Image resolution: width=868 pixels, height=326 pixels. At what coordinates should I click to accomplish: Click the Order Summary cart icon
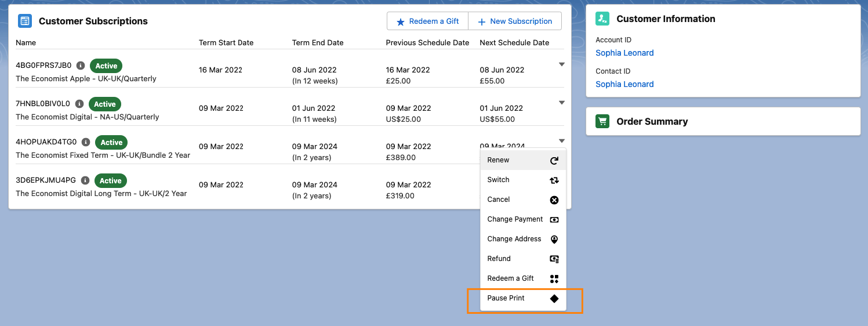click(x=602, y=121)
